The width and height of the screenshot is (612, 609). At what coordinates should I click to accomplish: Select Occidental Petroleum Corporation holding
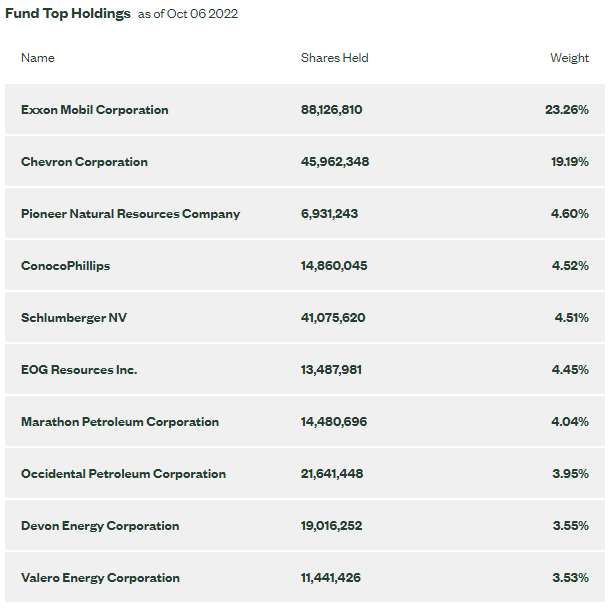tap(123, 474)
